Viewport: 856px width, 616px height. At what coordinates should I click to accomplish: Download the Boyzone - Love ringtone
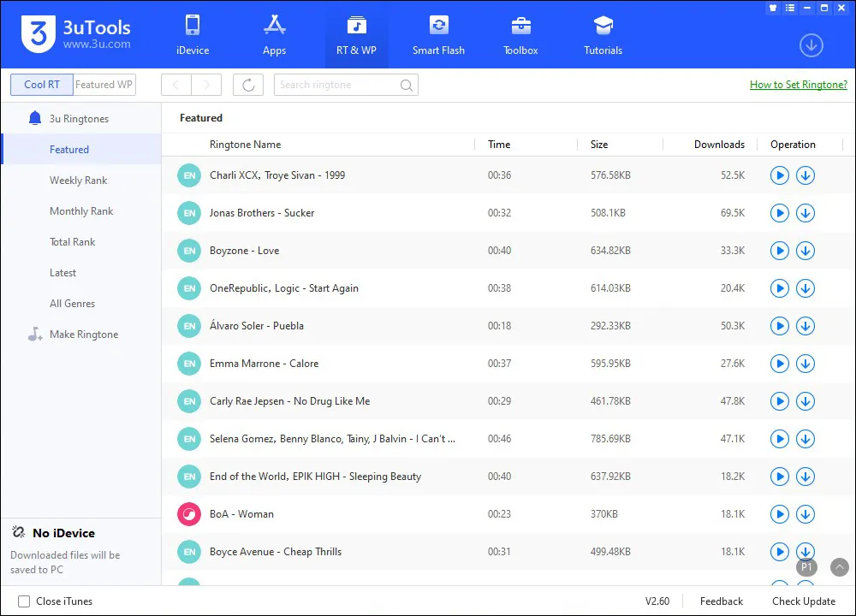805,251
